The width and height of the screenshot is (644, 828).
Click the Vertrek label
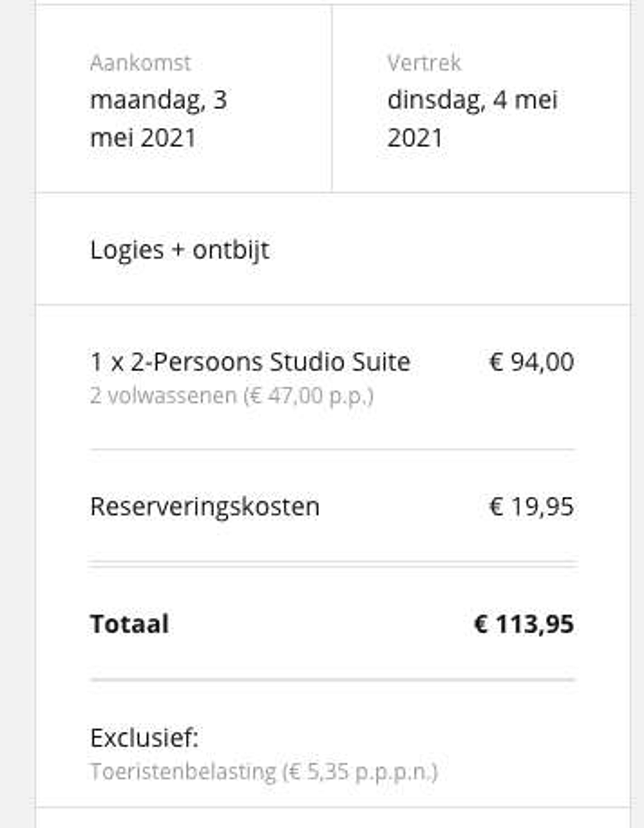424,63
